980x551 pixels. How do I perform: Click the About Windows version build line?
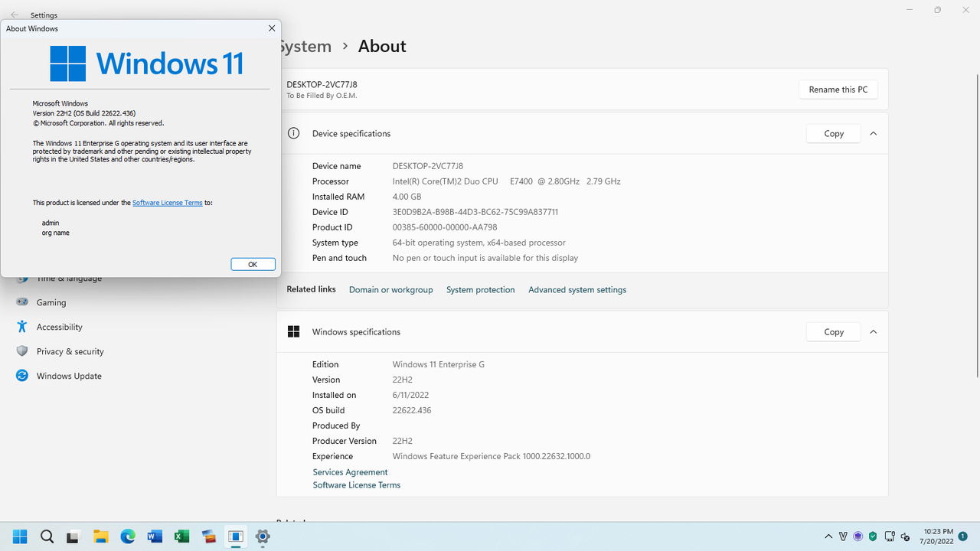[84, 113]
